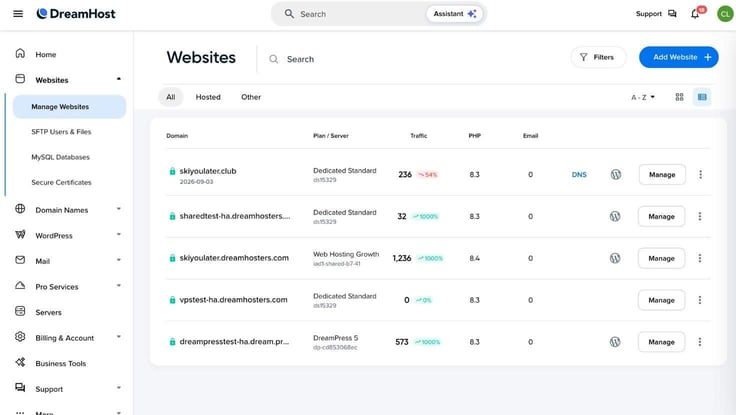Click the skiyoulater.club domain name
This screenshot has width=736, height=415.
[x=208, y=171]
